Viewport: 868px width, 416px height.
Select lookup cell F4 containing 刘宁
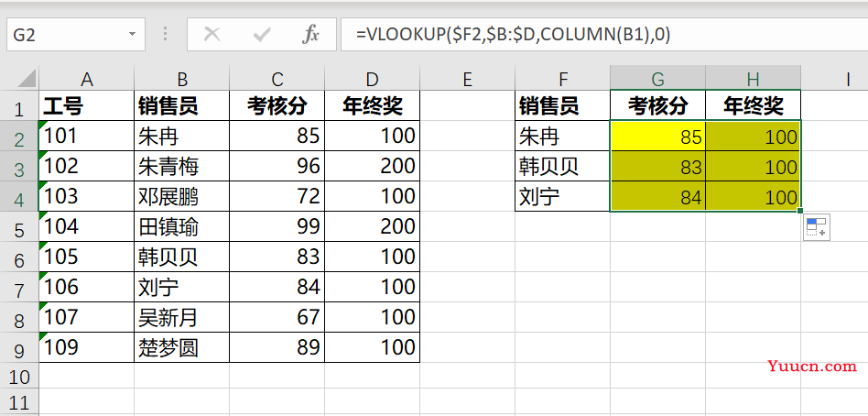coord(562,196)
